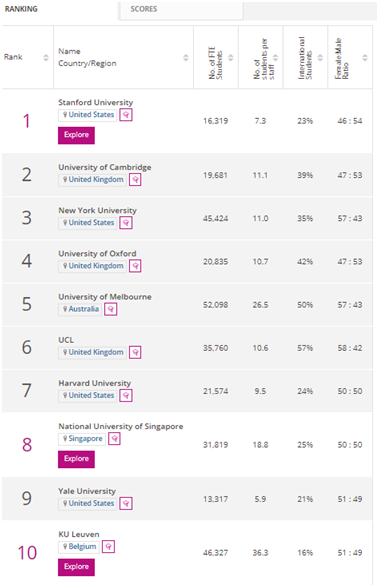
Task: Click the pink icon in the UCL row
Action: (x=135, y=352)
